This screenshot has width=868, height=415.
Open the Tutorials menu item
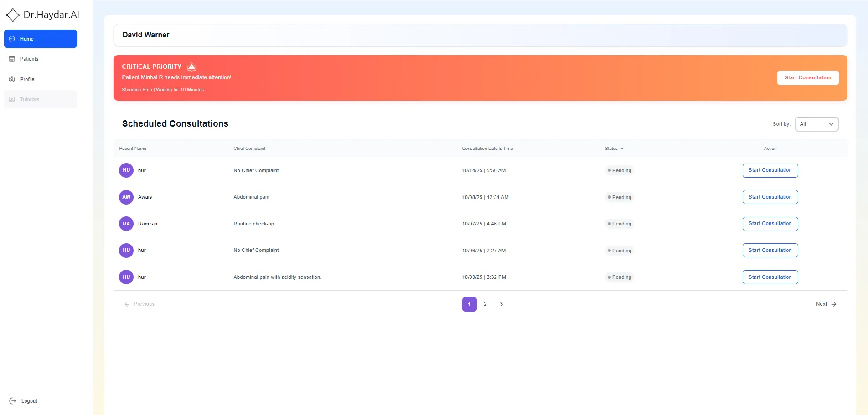[x=41, y=99]
